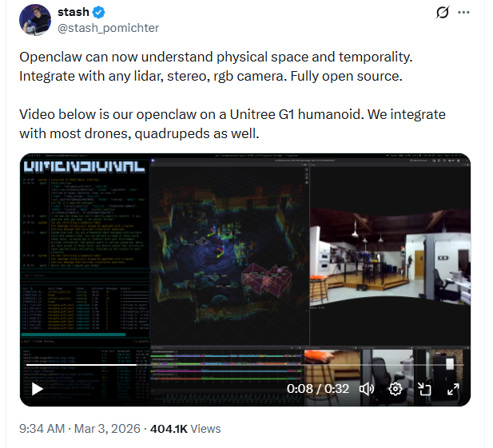Click the 0:08 / 0:32 time display
Image resolution: width=493 pixels, height=448 pixels.
[x=318, y=389]
